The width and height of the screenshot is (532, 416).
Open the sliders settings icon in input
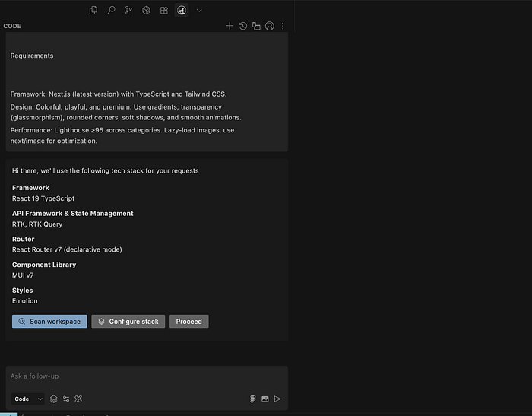click(66, 399)
